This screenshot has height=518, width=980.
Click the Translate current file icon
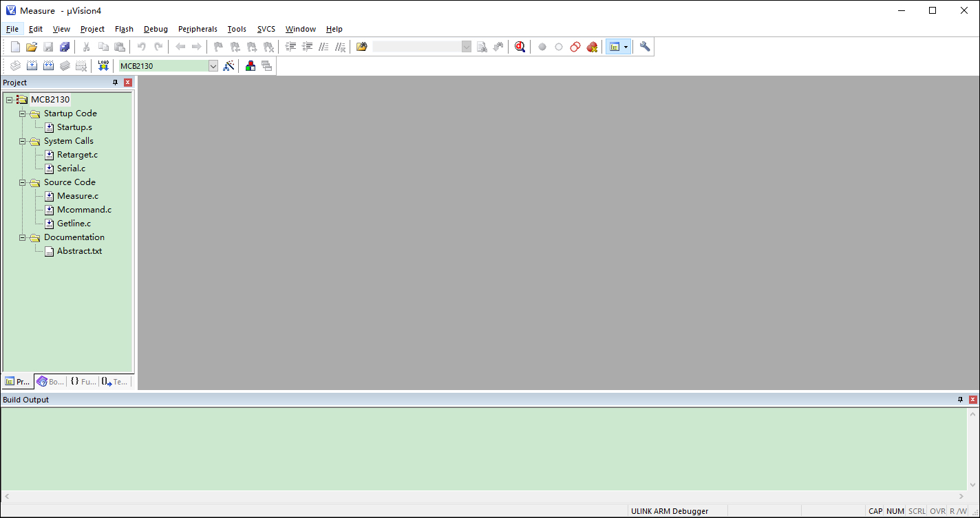(15, 66)
